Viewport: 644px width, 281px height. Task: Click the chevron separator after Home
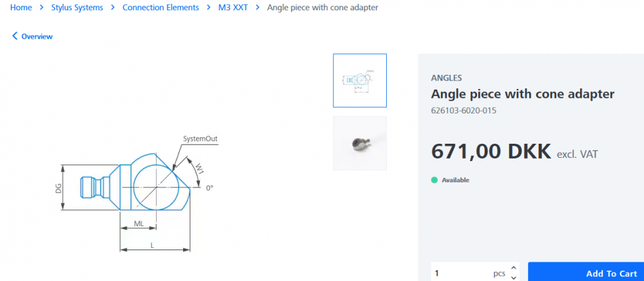coord(42,8)
